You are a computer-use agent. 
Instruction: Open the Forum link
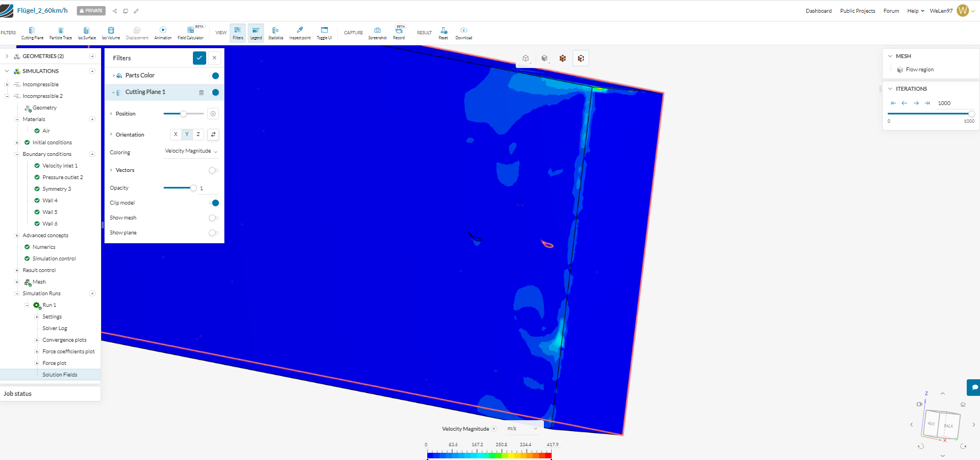[x=891, y=11]
